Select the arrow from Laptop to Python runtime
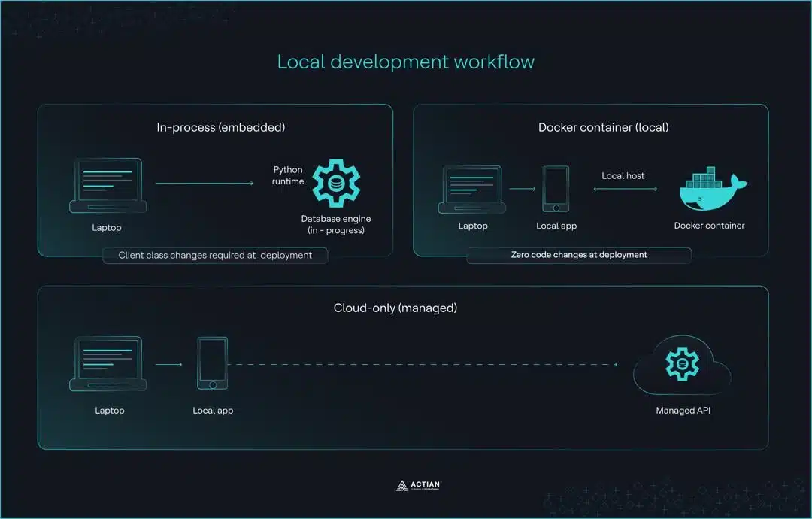Image resolution: width=812 pixels, height=519 pixels. [205, 181]
